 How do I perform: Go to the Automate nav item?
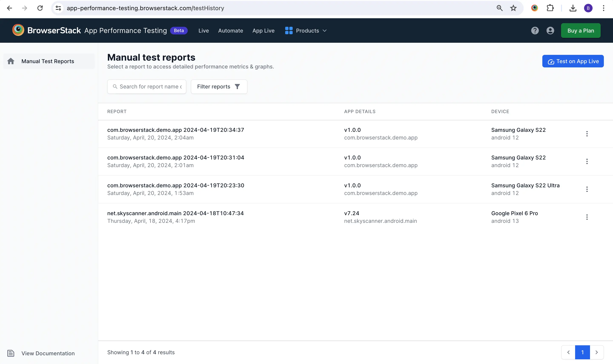[230, 31]
